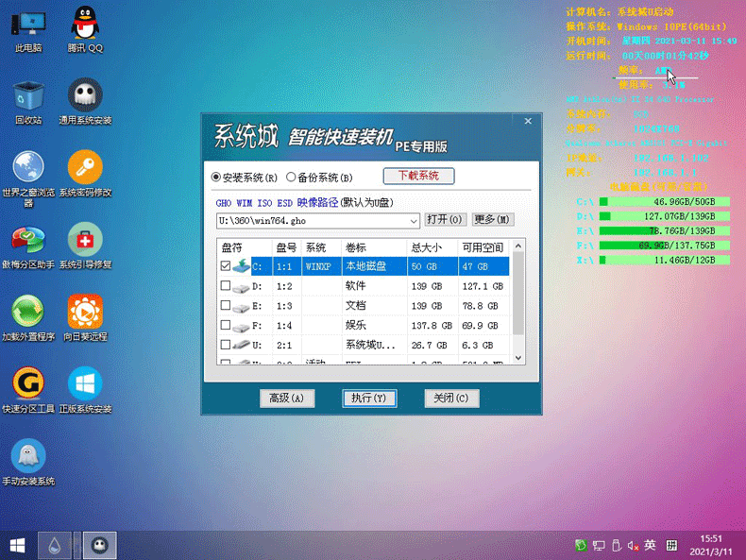Image resolution: width=746 pixels, height=560 pixels.
Task: Select the 安装系统(R) radio button
Action: pos(216,178)
